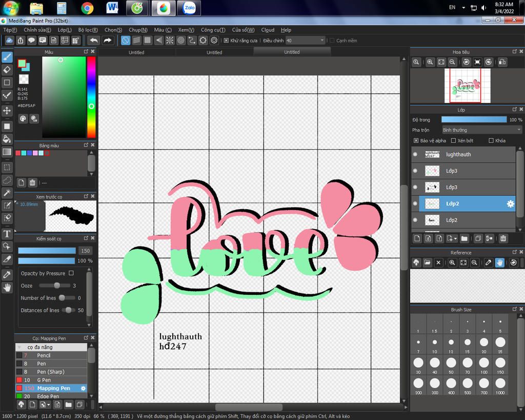Open settings gear on selected Lớp2 layer
525x420 pixels.
coord(510,204)
